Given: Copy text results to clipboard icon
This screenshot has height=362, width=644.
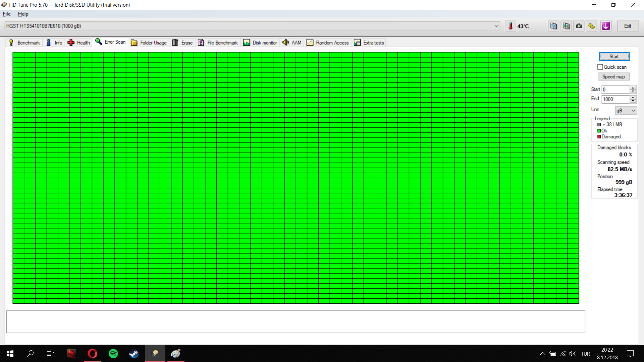Looking at the screenshot, I should click(553, 26).
